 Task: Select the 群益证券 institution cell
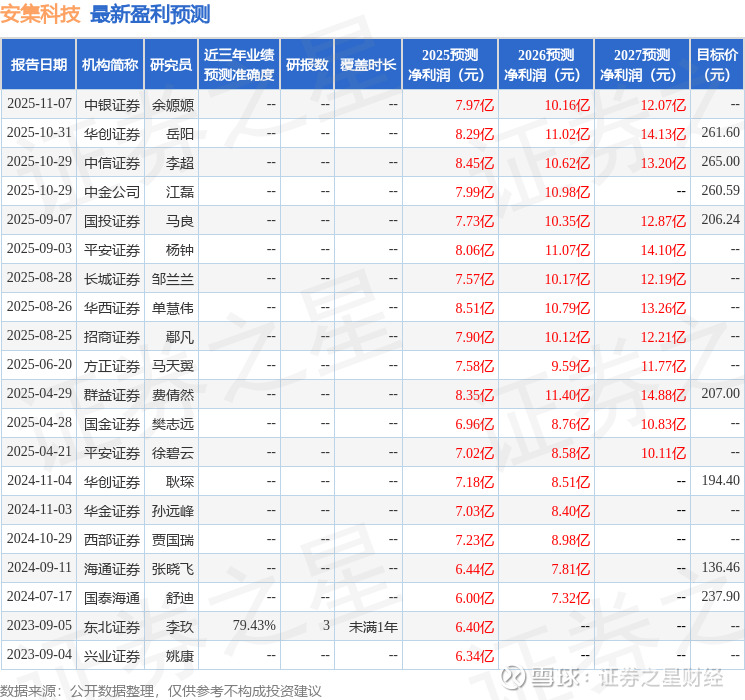coord(112,394)
